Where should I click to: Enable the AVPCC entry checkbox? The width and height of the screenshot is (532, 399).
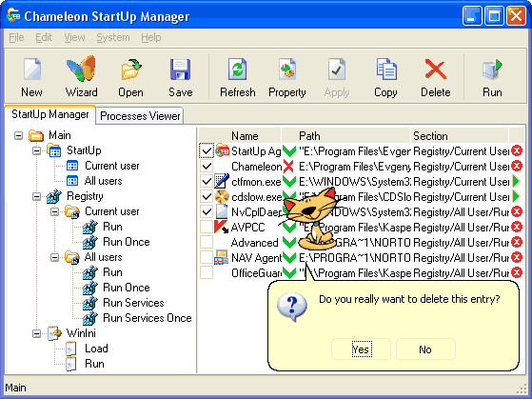click(207, 227)
